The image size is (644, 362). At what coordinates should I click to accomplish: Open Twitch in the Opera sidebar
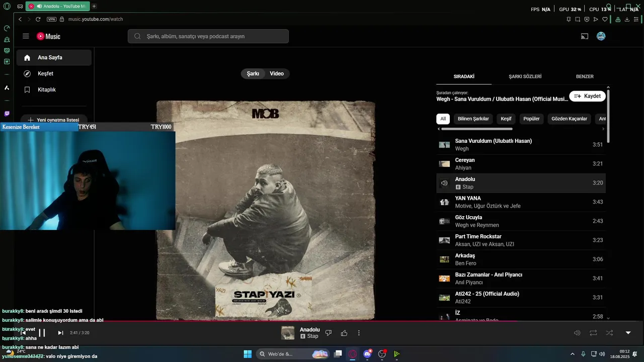[x=7, y=114]
